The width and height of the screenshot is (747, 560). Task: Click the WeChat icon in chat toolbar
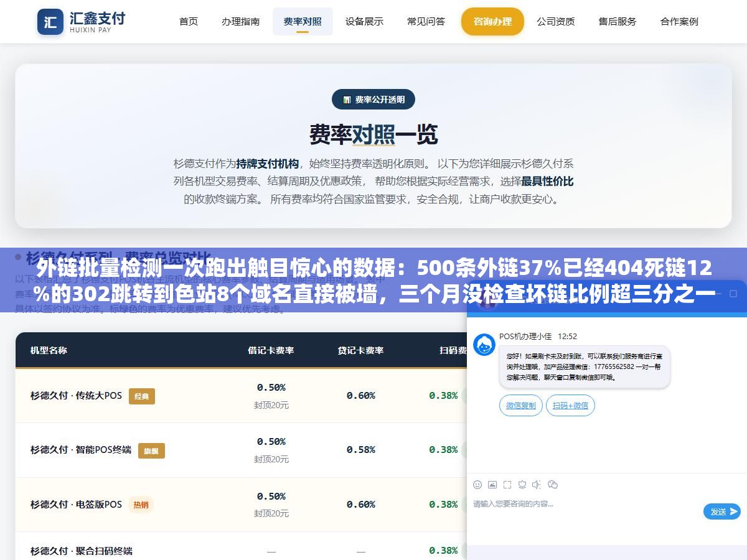pyautogui.click(x=553, y=485)
